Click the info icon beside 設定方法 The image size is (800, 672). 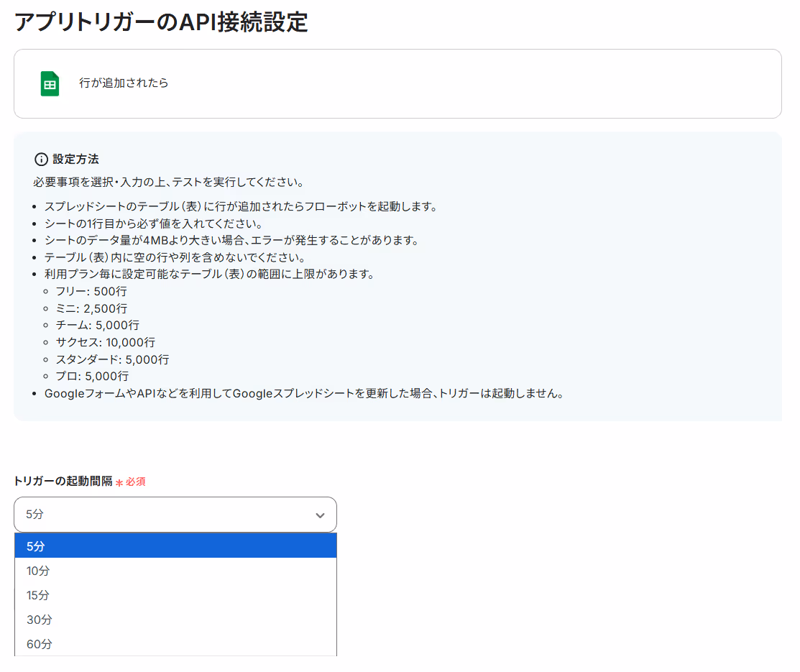point(41,160)
